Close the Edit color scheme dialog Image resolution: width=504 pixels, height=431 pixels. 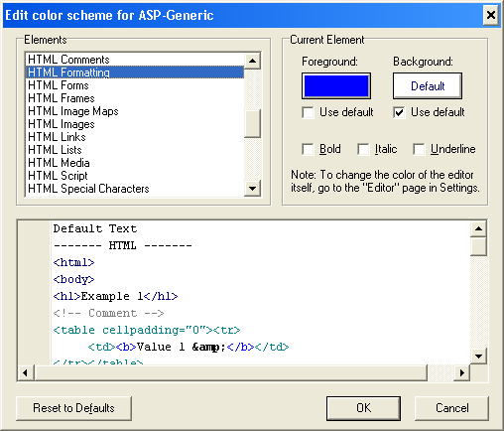tap(491, 15)
